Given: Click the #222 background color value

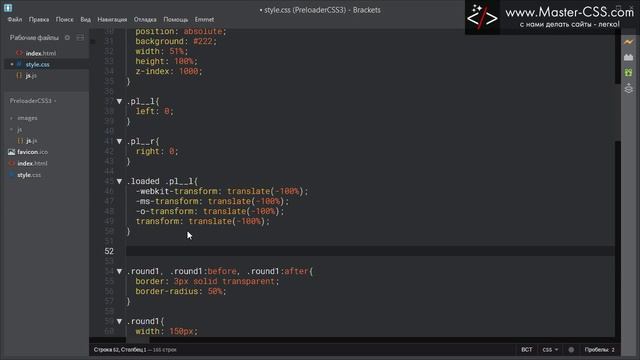Looking at the screenshot, I should [x=203, y=41].
